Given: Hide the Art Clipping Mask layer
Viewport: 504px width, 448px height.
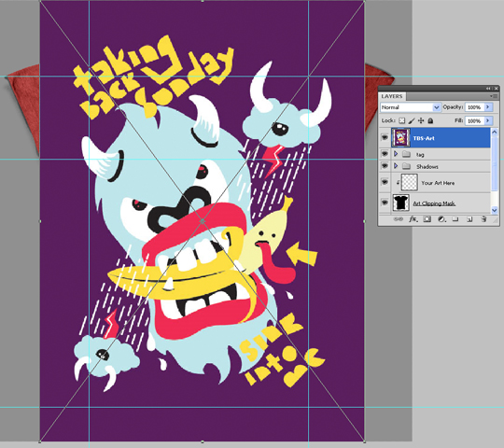Looking at the screenshot, I should click(385, 203).
